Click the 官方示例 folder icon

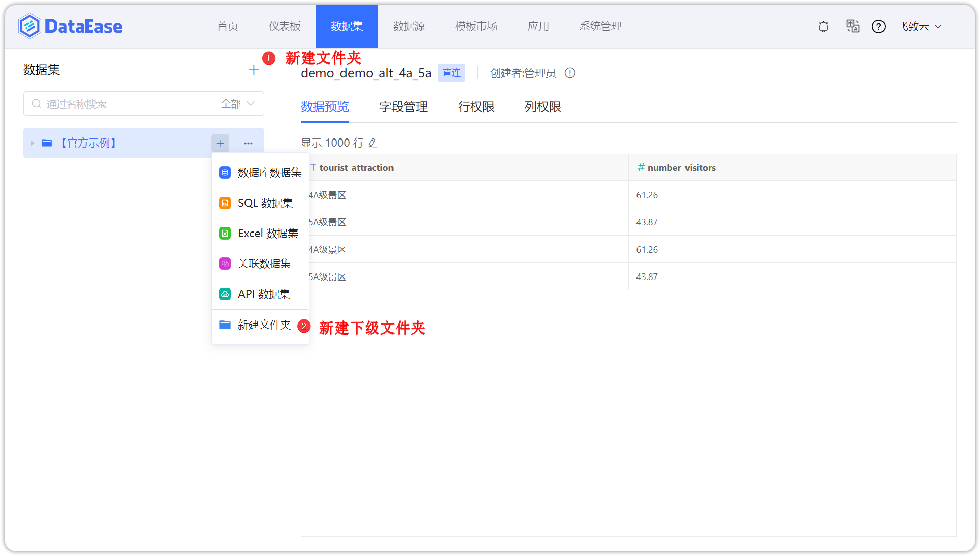point(46,143)
